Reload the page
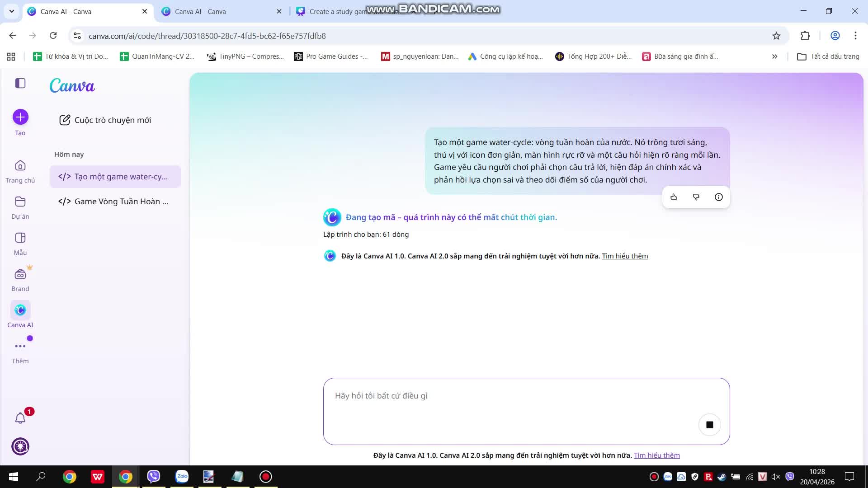Viewport: 868px width, 488px height. 53,36
